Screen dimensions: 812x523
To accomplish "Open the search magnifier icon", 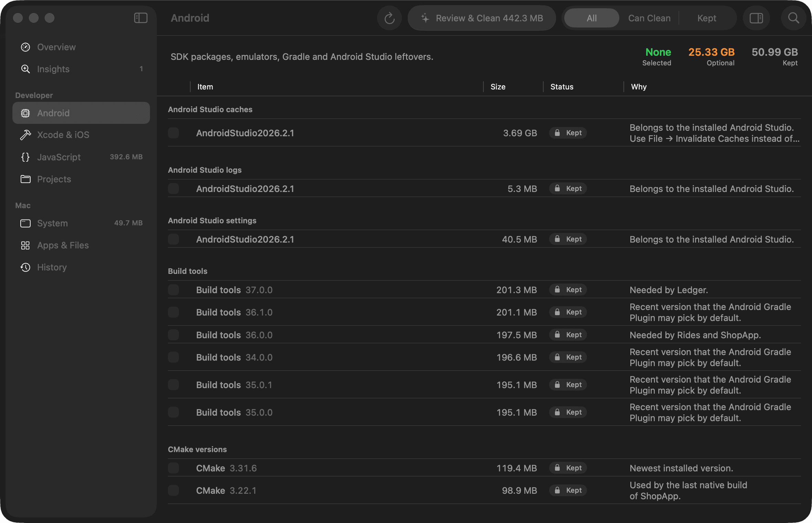I will (x=793, y=18).
